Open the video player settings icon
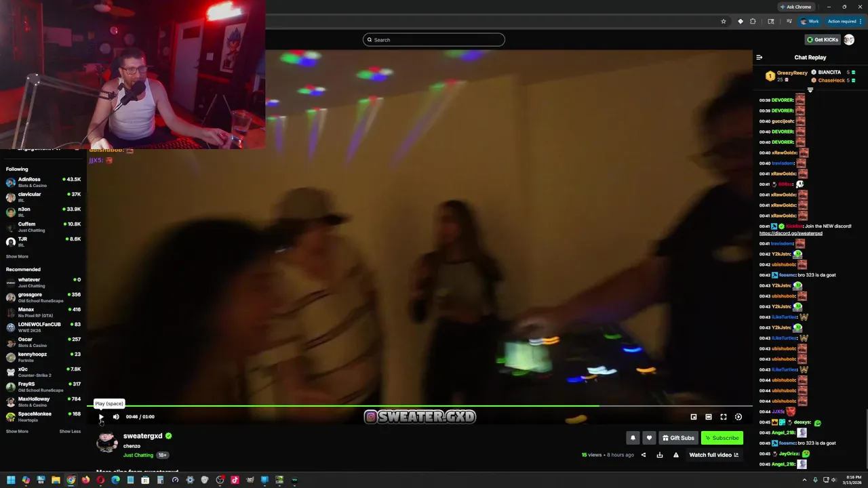 point(738,417)
